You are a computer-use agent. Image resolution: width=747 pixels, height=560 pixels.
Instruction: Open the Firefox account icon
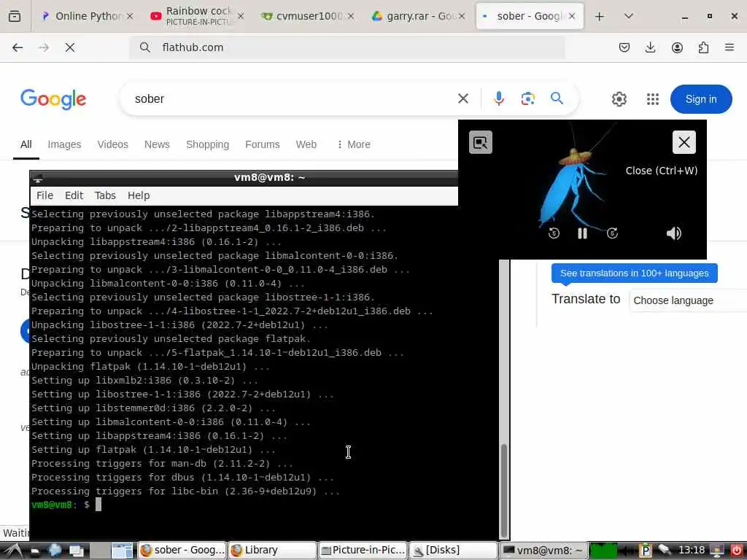click(x=677, y=47)
